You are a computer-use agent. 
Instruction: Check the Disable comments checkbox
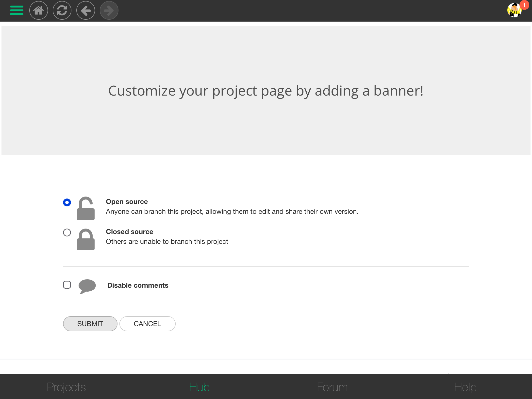[67, 285]
